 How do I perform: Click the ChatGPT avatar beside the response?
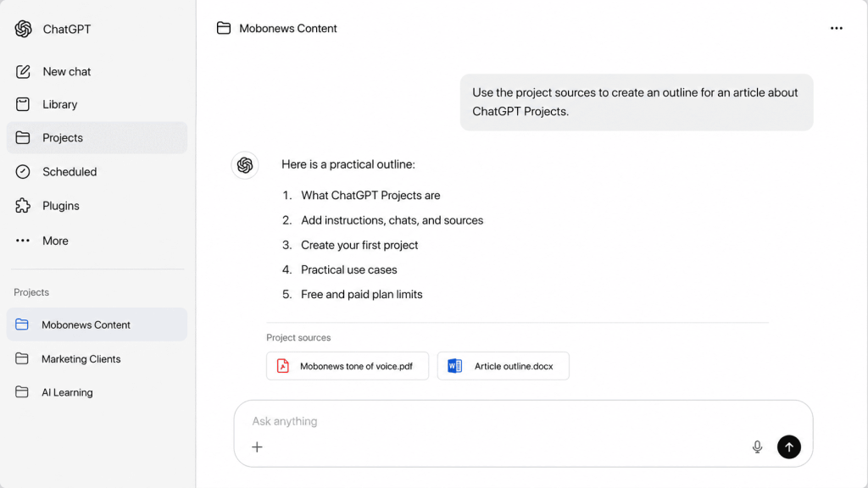[245, 165]
